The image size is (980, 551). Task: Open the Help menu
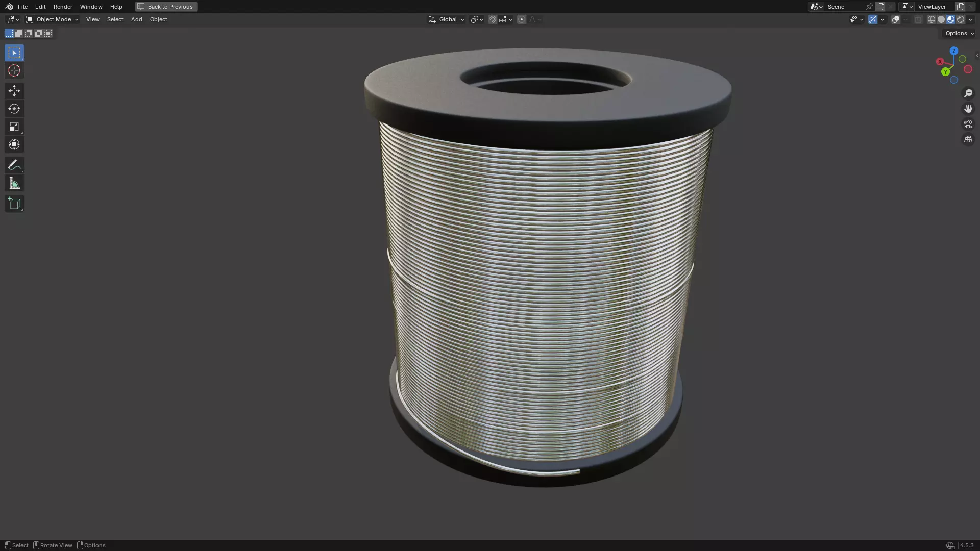tap(116, 7)
